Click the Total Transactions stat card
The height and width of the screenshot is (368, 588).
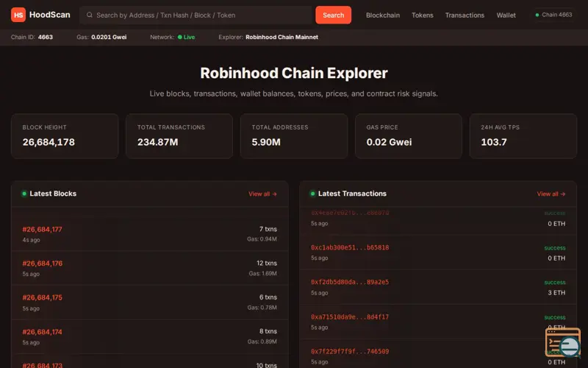(179, 136)
